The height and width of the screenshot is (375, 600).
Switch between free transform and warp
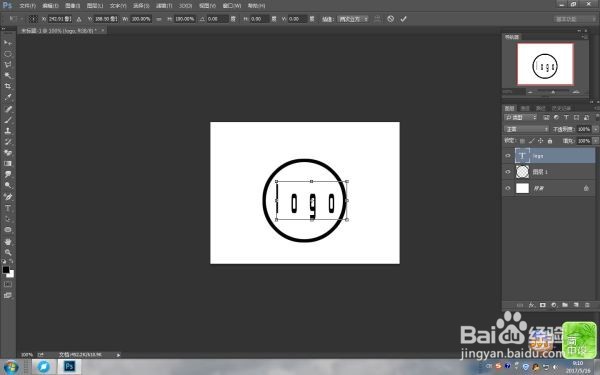coord(377,19)
